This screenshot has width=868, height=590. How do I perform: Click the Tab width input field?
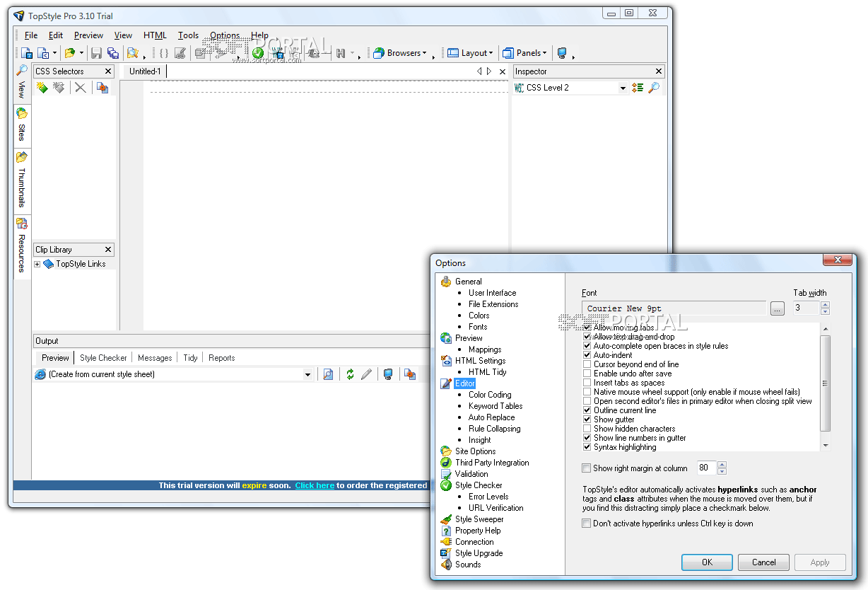click(x=807, y=308)
